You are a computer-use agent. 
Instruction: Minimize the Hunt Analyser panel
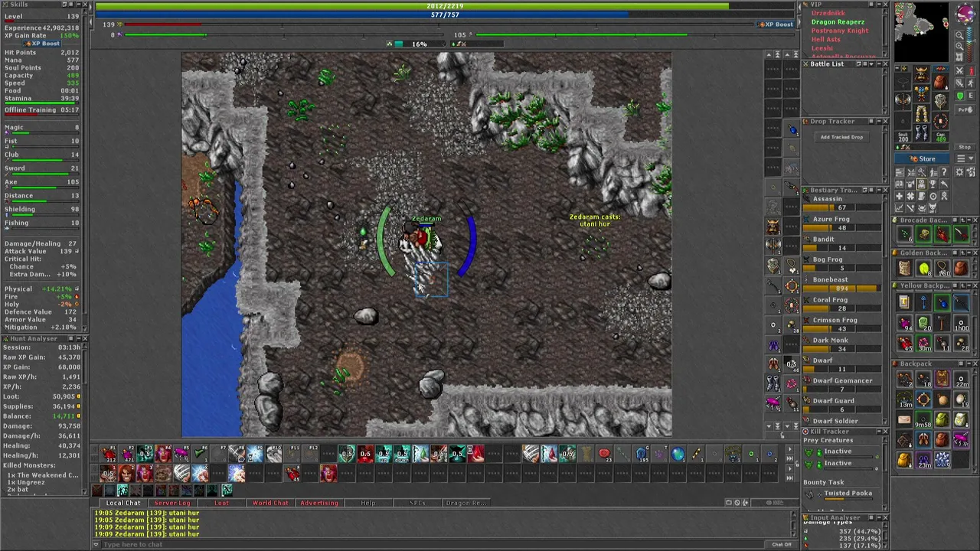tap(79, 338)
